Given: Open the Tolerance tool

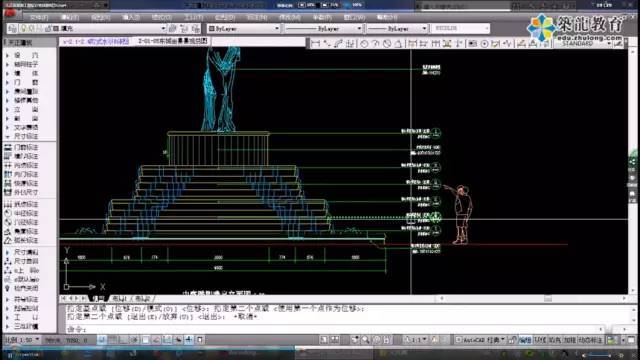Looking at the screenshot, I should click(472, 43).
